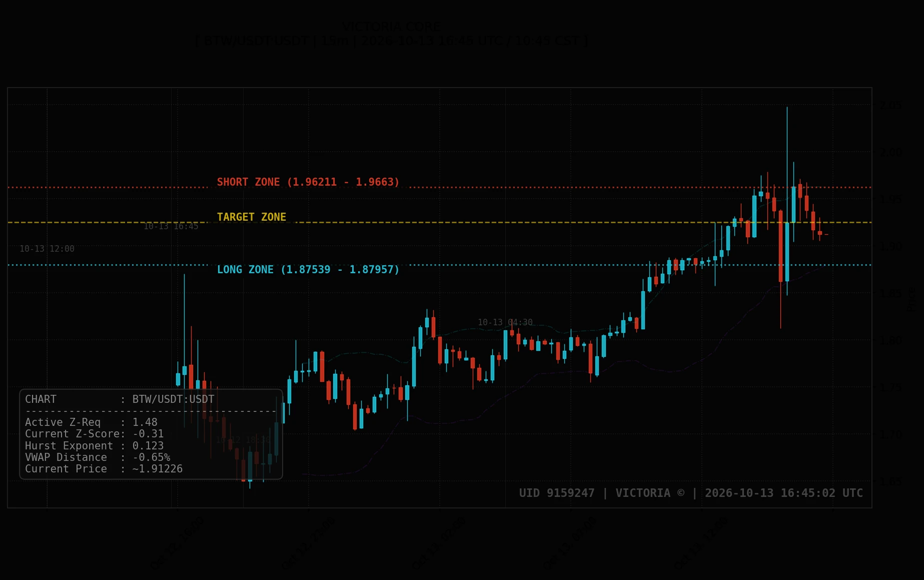
Task: Click the tall cyan wick spike candle
Action: [x=787, y=200]
